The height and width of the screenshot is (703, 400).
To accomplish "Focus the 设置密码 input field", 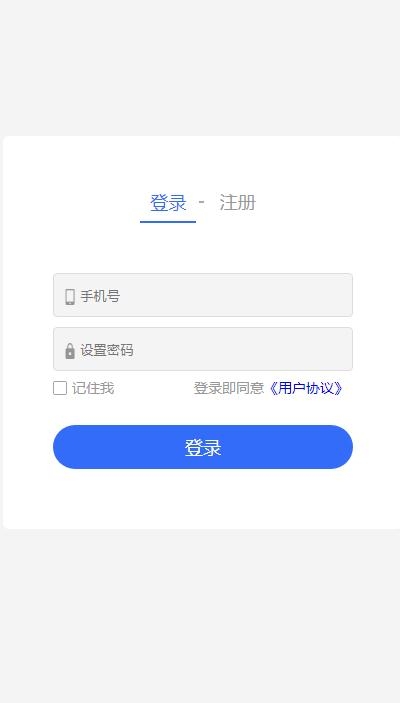I will click(x=203, y=349).
